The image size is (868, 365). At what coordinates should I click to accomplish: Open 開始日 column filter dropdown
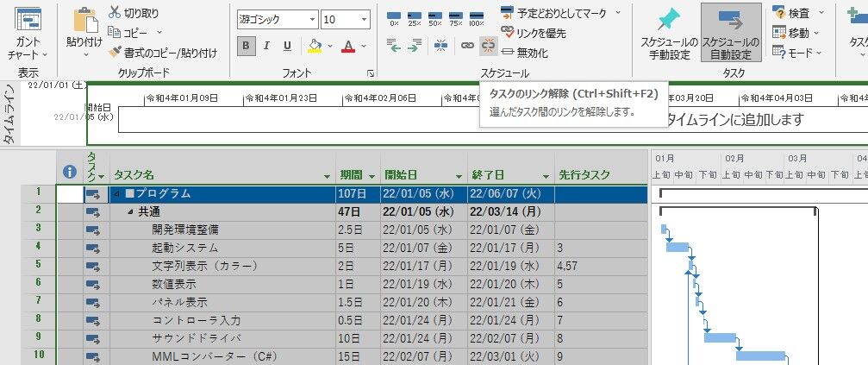(x=459, y=176)
